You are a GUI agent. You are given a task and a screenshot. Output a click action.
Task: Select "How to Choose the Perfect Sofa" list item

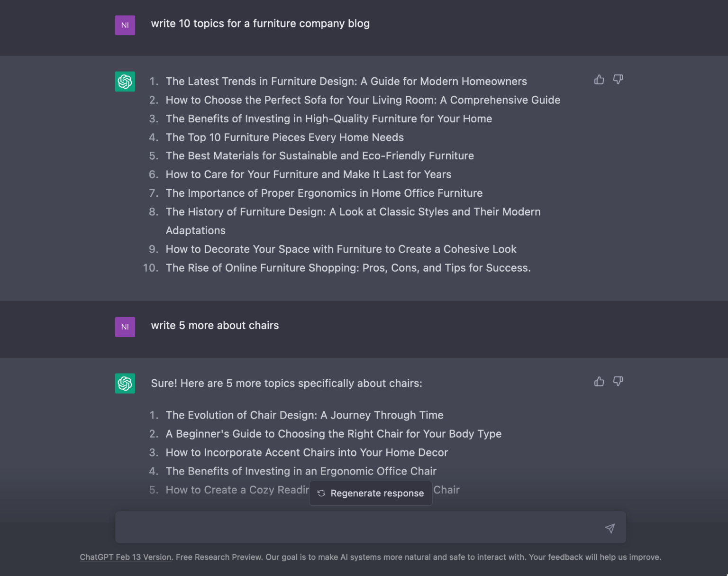click(363, 100)
